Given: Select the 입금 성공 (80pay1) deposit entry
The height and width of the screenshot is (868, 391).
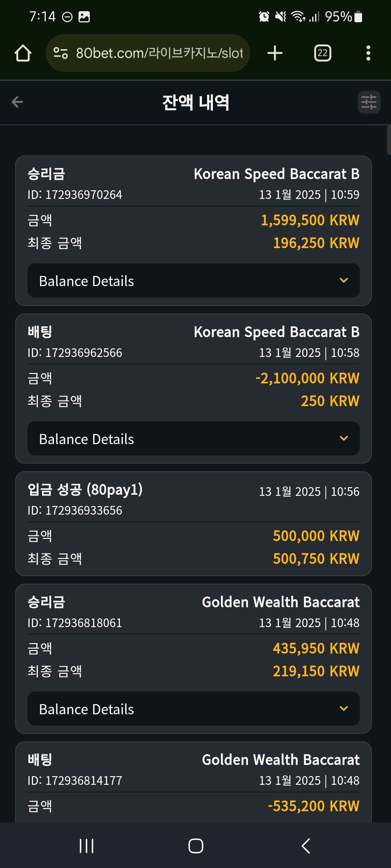Looking at the screenshot, I should tap(194, 524).
